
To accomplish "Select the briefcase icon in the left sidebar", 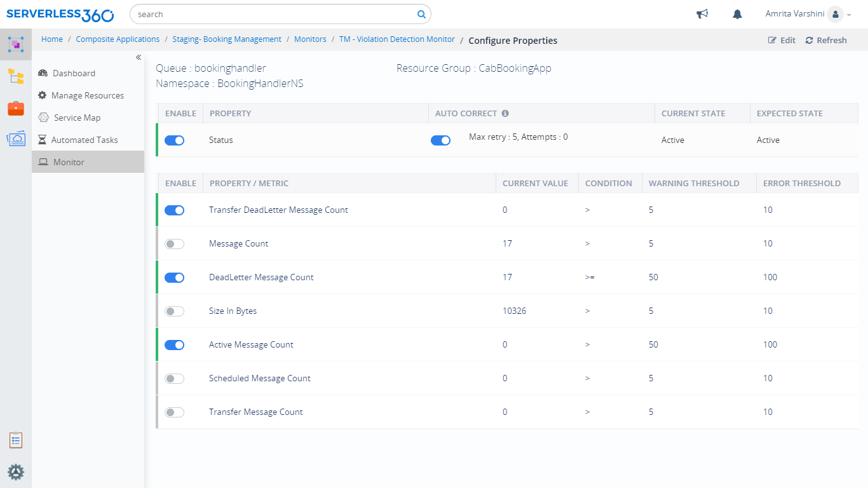I will 15,108.
